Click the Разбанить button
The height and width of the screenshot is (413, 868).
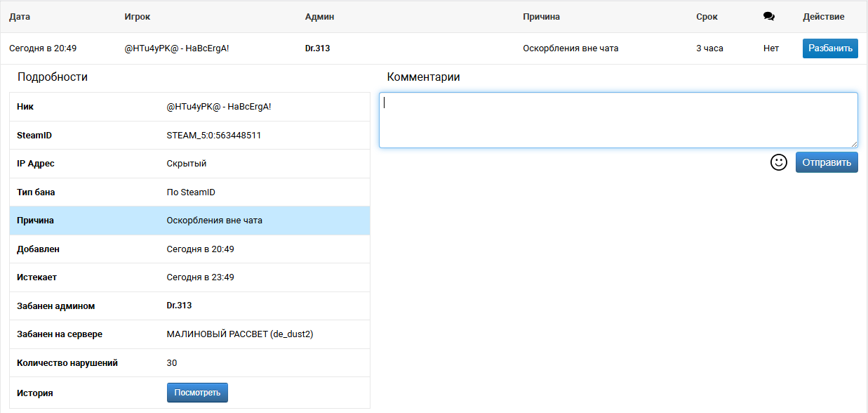click(830, 48)
